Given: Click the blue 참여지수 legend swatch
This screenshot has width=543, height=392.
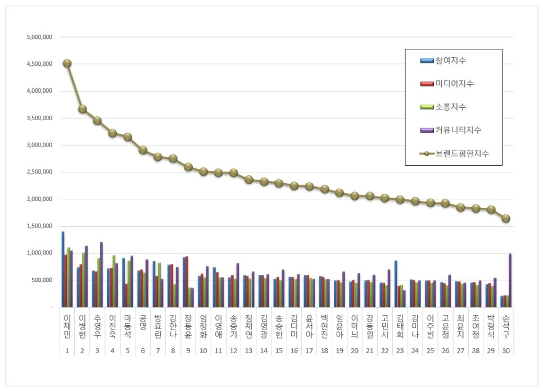Looking at the screenshot, I should pos(427,60).
